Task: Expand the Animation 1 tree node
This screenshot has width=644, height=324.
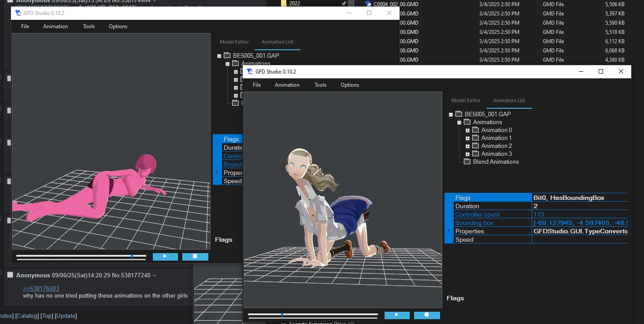Action: (x=467, y=138)
